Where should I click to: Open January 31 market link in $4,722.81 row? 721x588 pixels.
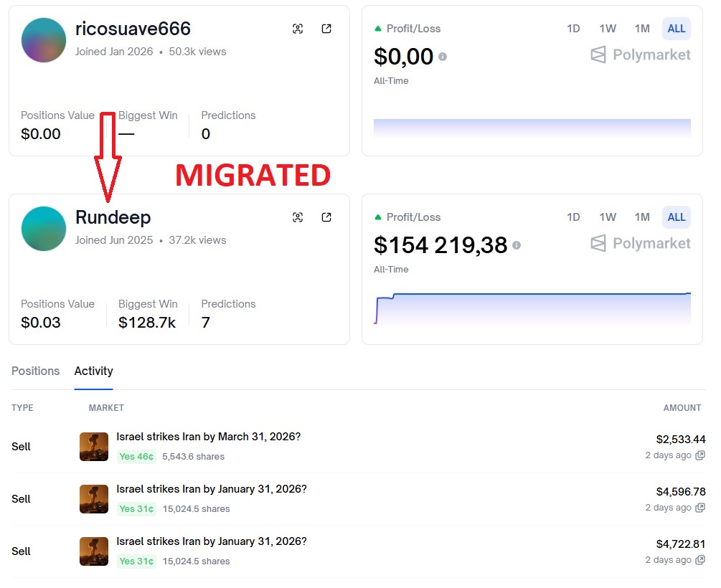[x=212, y=541]
